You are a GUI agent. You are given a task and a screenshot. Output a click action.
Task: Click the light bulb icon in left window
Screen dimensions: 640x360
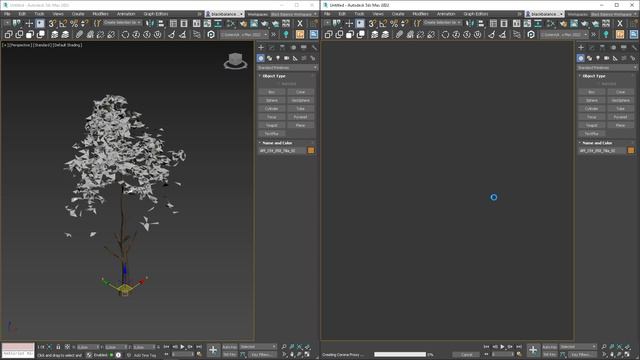286,35
